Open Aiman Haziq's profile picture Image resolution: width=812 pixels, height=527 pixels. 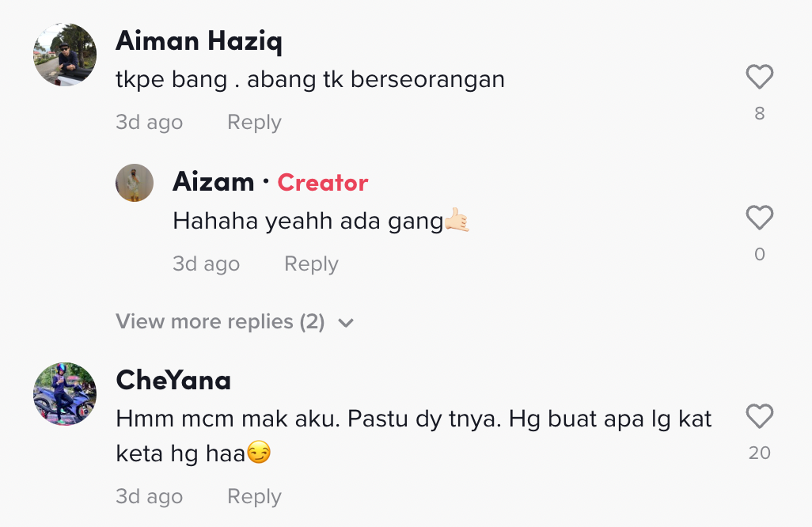click(65, 55)
